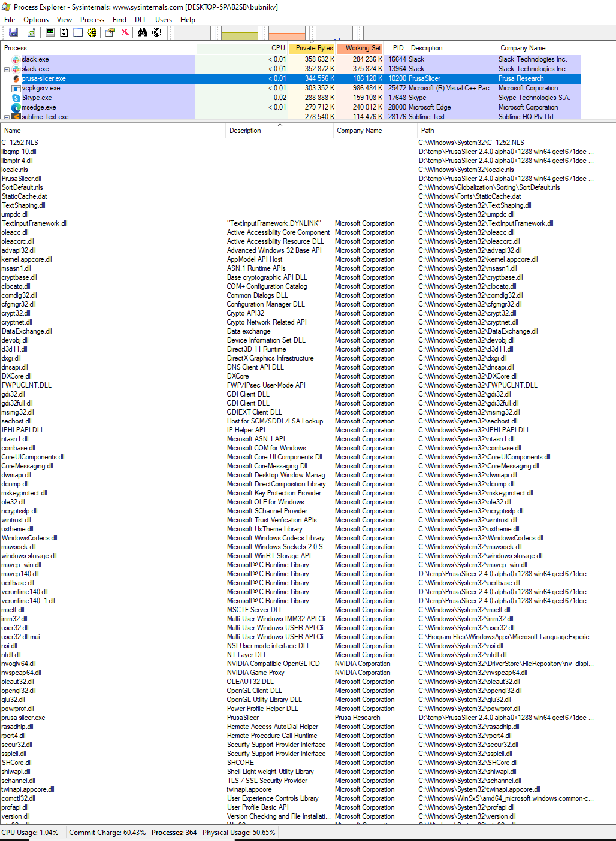Kill the selected process with red X icon
The width and height of the screenshot is (616, 841).
tap(125, 32)
